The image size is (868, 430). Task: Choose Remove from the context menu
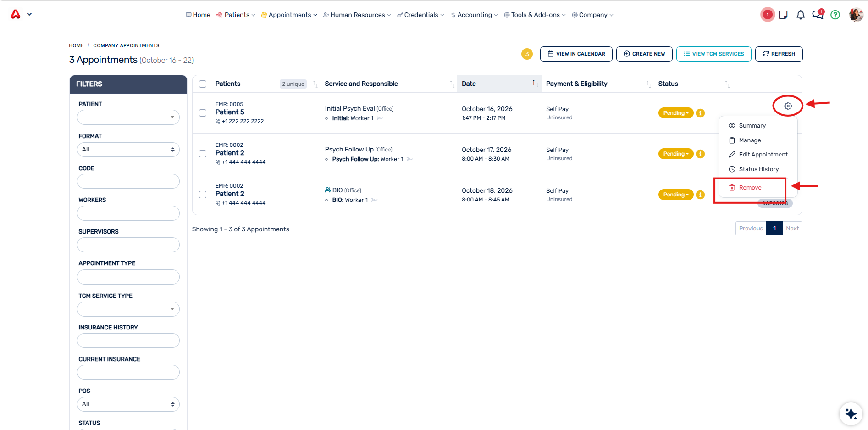750,188
